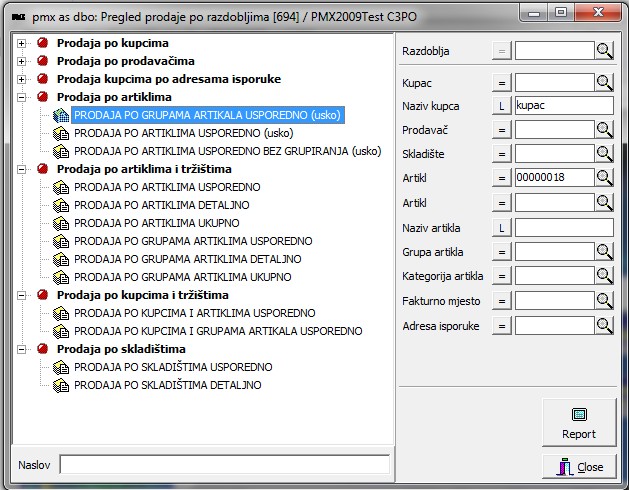The width and height of the screenshot is (629, 490).
Task: Collapse Prodaja po kupcima i tržištima node
Action: [x=22, y=295]
